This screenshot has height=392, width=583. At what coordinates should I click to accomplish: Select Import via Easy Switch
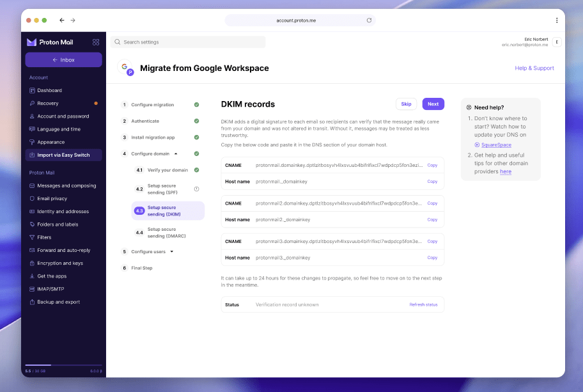coord(63,155)
